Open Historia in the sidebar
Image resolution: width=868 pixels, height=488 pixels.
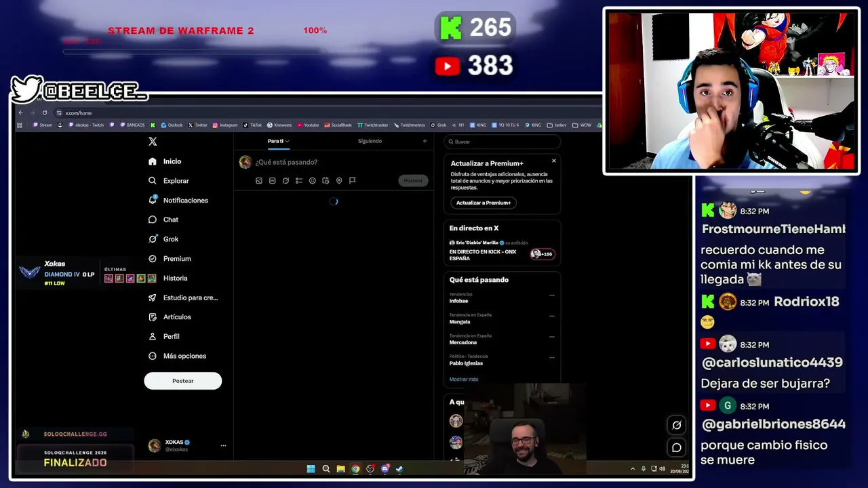[167, 278]
